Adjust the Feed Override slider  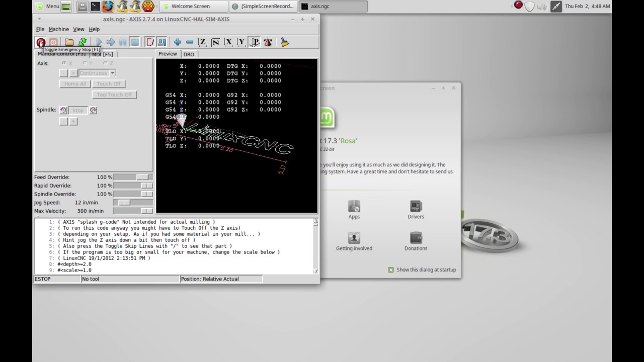(133, 177)
